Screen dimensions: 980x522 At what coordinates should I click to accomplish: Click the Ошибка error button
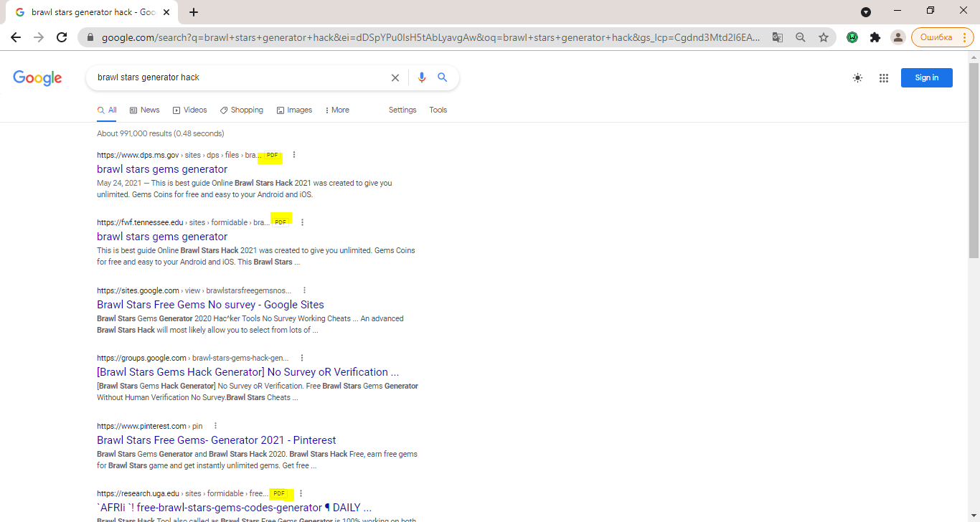coord(943,37)
